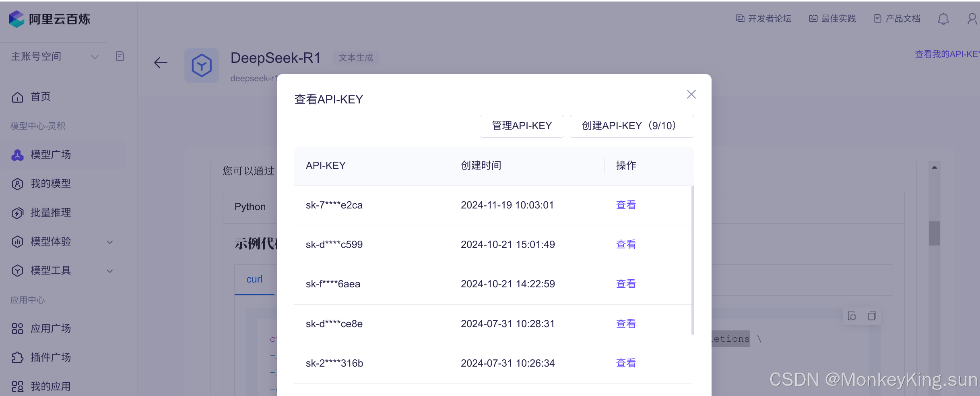Click the timestamp 2024-11-19 10:03:01
This screenshot has height=396, width=980.
click(x=508, y=205)
